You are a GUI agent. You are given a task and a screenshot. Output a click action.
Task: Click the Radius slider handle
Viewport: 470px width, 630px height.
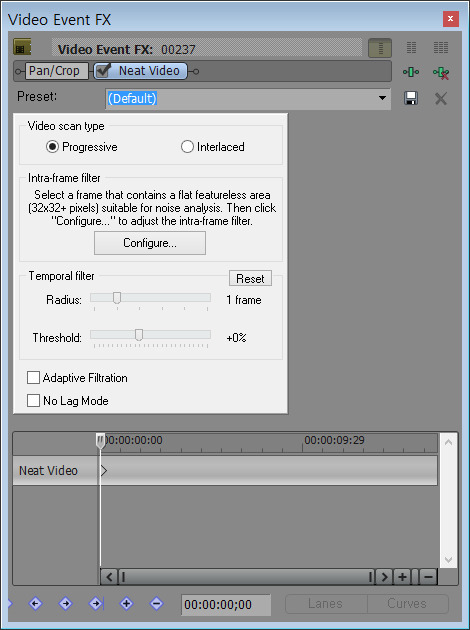pyautogui.click(x=117, y=298)
